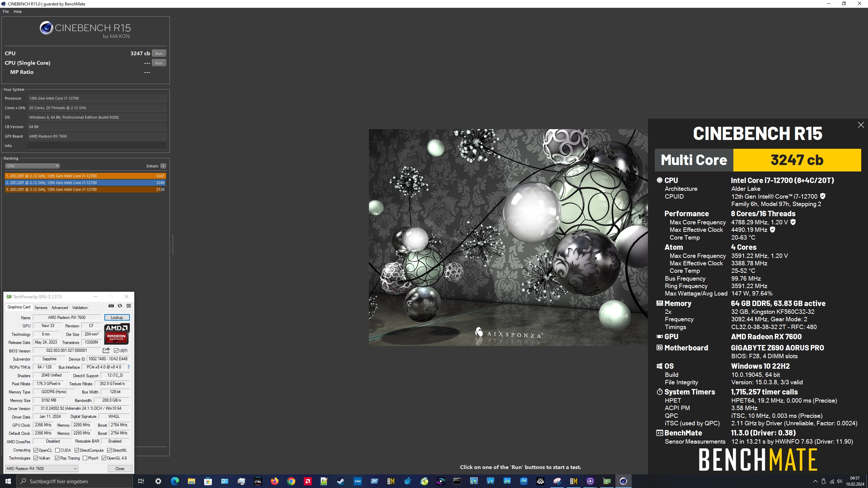Image resolution: width=868 pixels, height=488 pixels.
Task: Open the AMD Radeon RX 7600 device dropdown
Action: 41,469
